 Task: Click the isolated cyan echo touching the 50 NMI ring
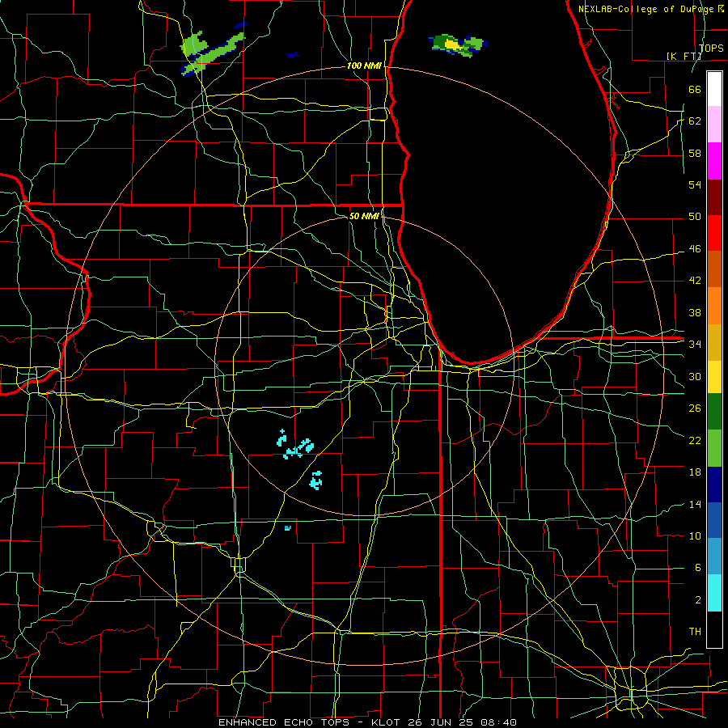pyautogui.click(x=316, y=480)
